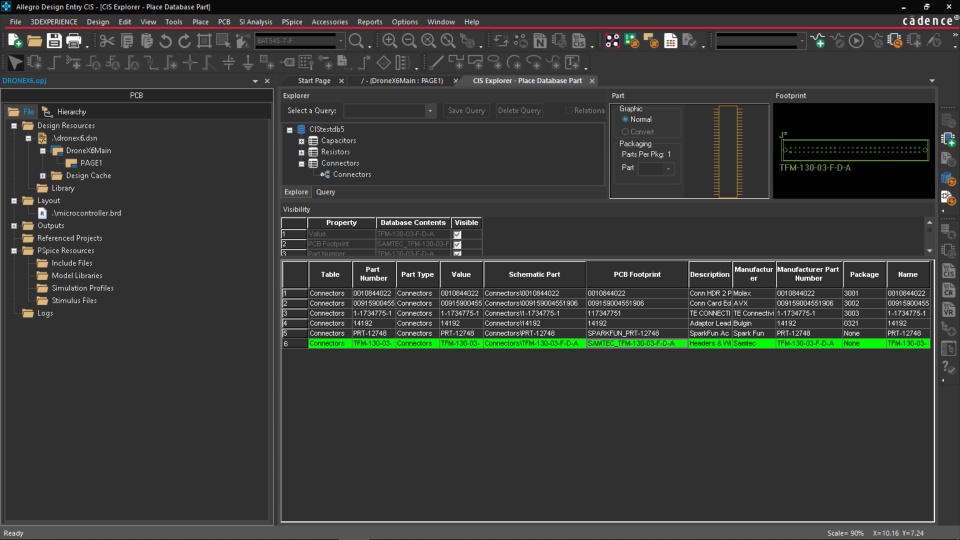Screen dimensions: 960x540
Task: Switch to the Start Page tab
Action: pos(314,81)
